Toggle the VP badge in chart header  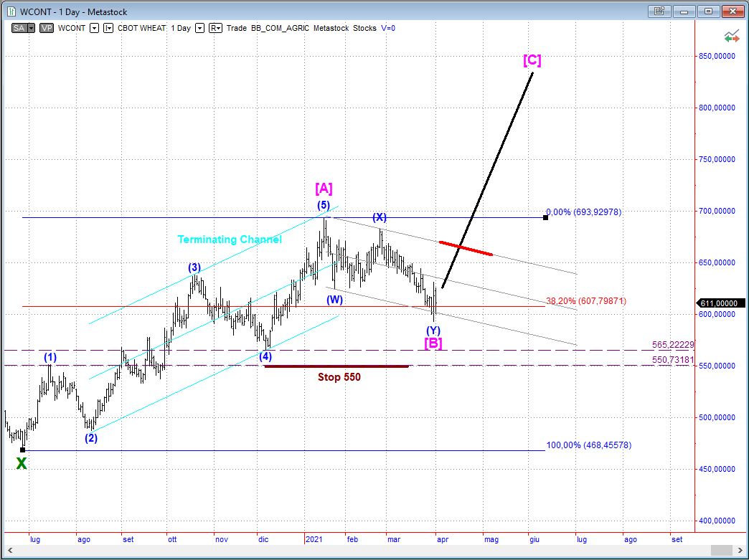tap(47, 28)
